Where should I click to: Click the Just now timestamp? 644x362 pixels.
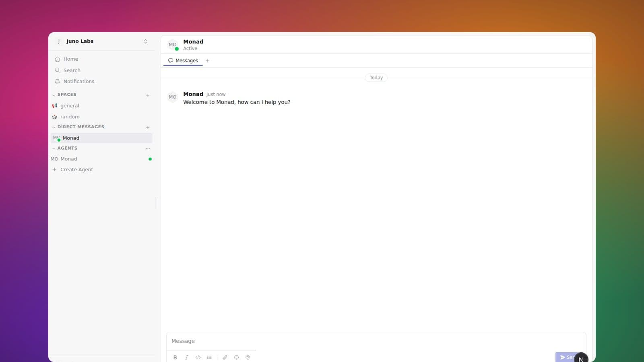pyautogui.click(x=216, y=95)
